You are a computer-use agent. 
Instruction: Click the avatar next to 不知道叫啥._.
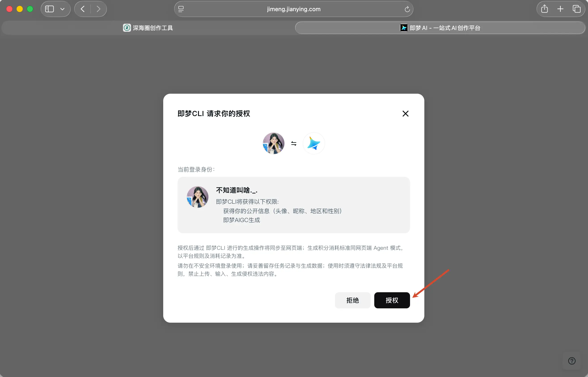(x=197, y=197)
